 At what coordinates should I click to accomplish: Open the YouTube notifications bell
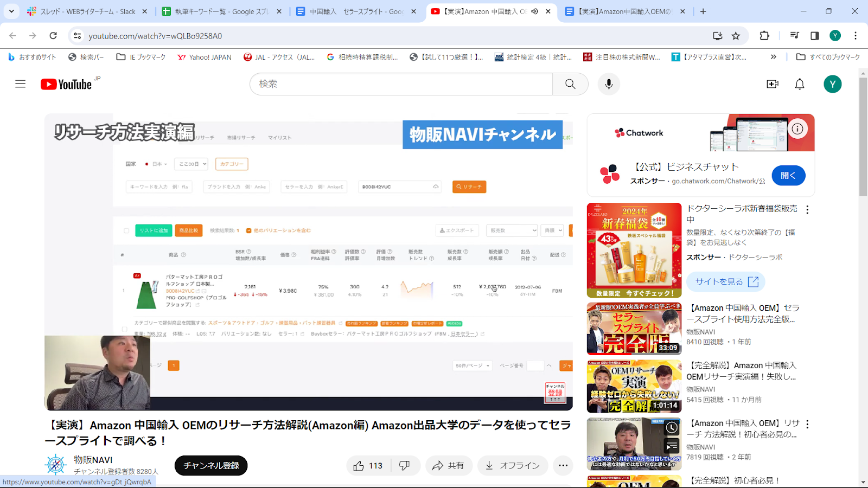(800, 84)
